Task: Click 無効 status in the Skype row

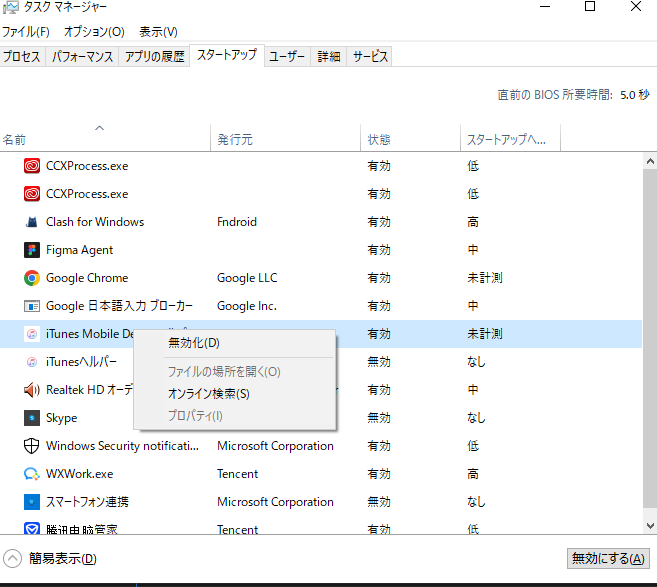Action: [x=379, y=418]
